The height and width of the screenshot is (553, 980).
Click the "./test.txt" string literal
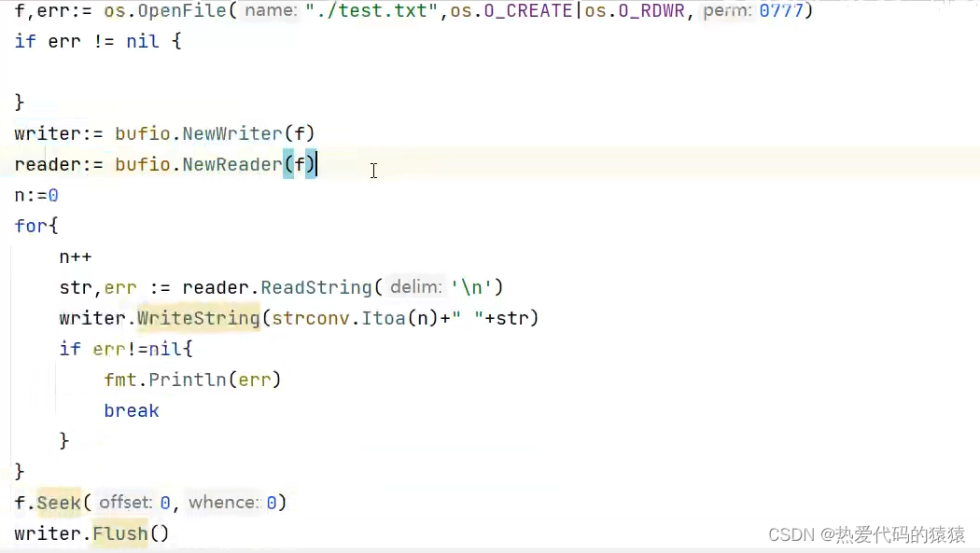pos(371,11)
